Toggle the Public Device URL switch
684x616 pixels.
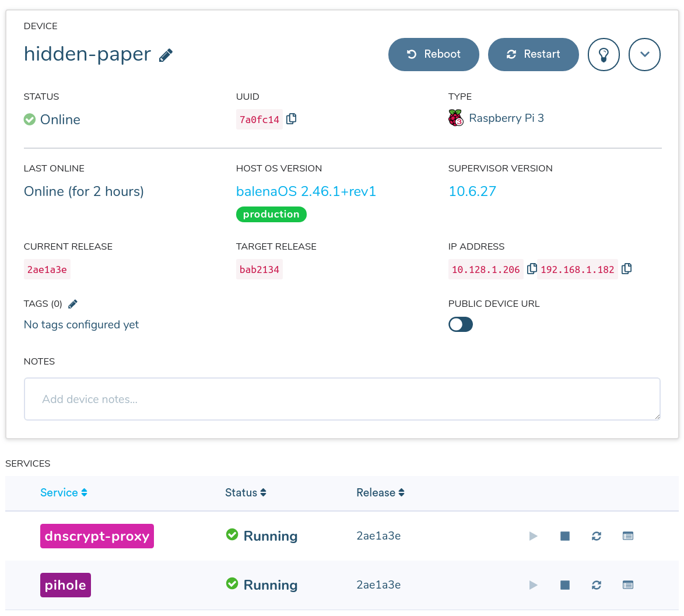click(x=460, y=324)
